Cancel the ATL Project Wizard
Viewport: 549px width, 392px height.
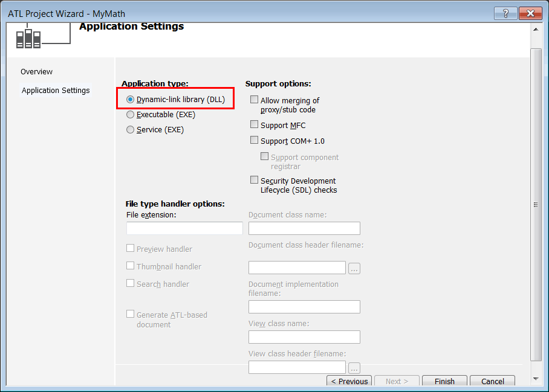492,381
